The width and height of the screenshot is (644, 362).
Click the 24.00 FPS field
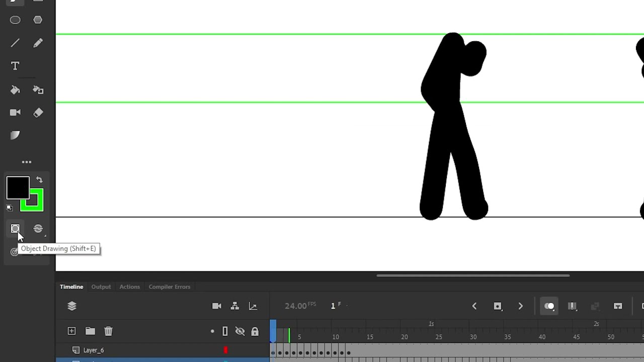click(300, 306)
